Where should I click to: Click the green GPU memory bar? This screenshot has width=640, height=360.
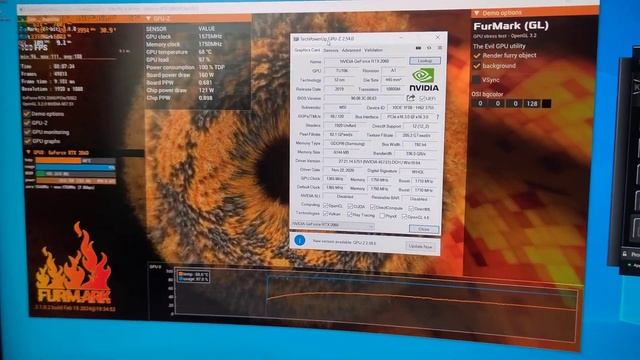tap(40, 174)
